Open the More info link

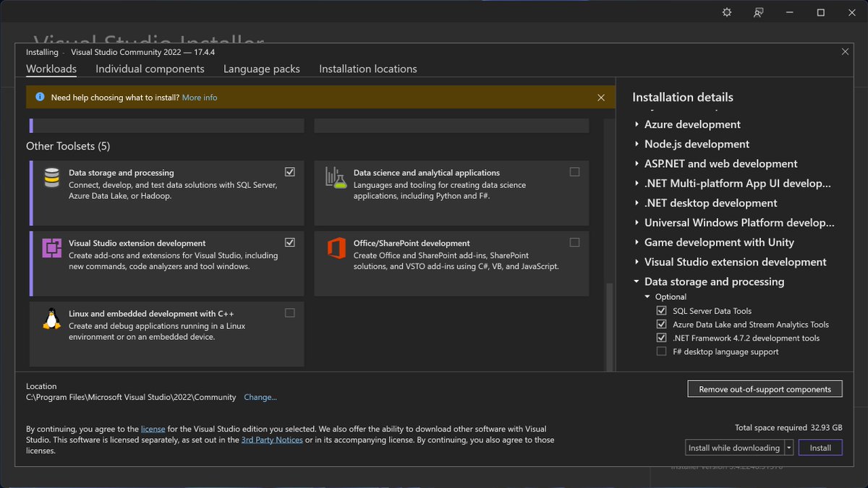point(200,98)
